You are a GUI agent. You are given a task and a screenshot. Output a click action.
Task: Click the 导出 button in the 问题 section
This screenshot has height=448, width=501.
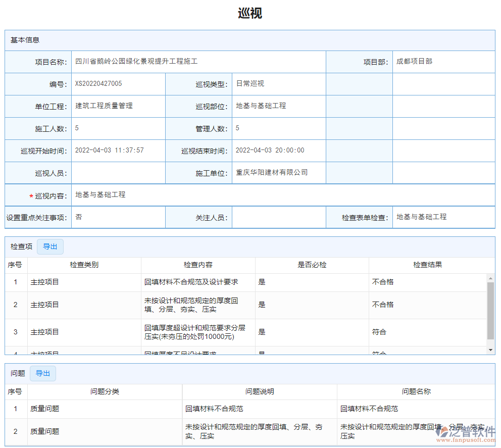click(x=43, y=373)
